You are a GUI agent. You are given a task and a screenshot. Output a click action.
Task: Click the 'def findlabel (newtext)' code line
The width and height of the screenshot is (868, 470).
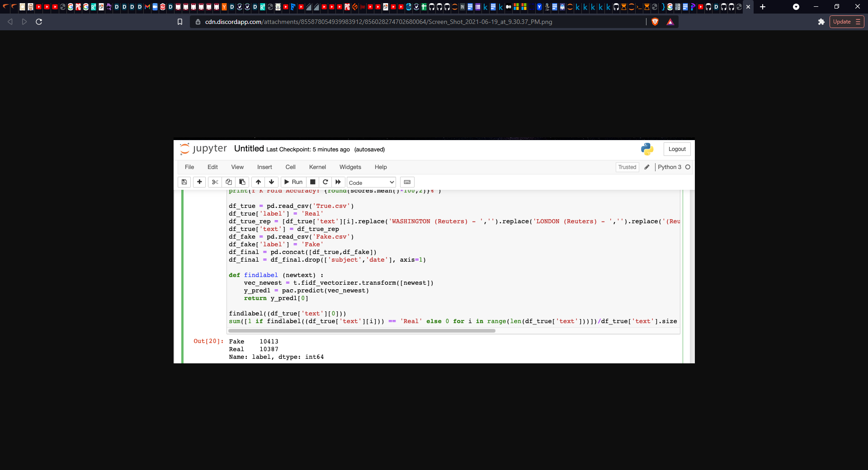pos(276,275)
